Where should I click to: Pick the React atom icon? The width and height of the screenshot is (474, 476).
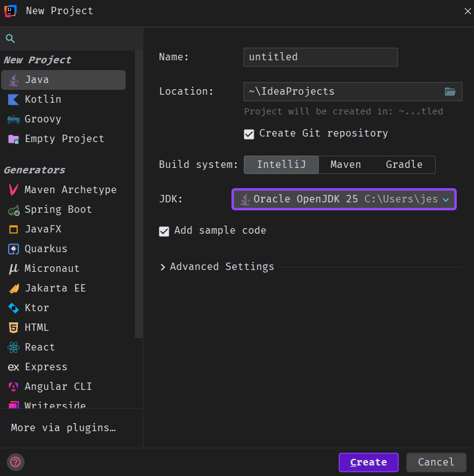coord(14,347)
